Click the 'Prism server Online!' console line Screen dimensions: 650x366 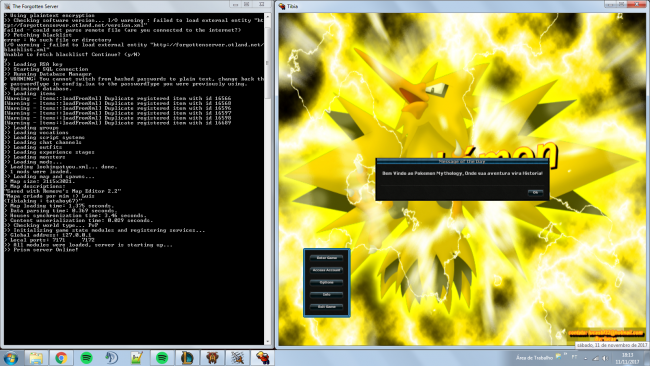click(41, 250)
